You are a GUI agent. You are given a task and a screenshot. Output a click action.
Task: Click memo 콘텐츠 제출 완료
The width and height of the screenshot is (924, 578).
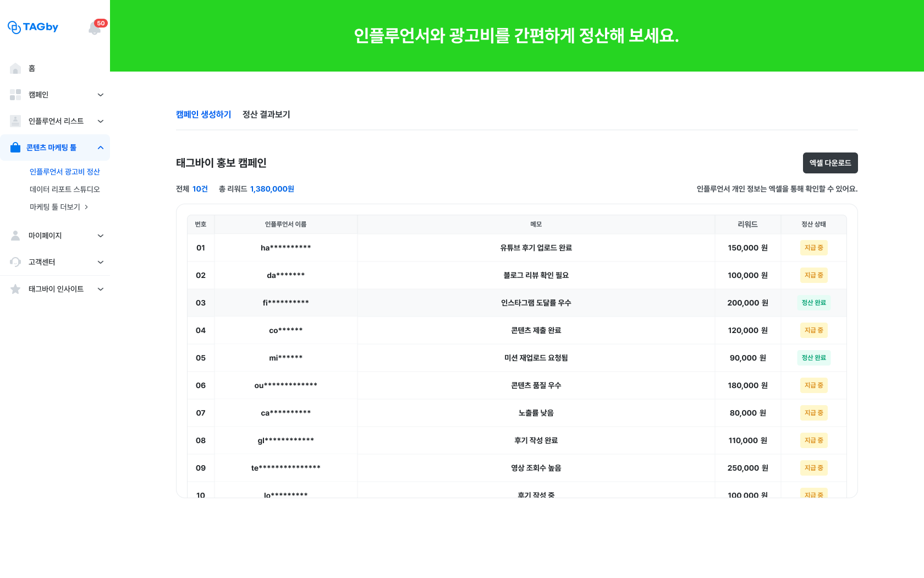click(x=536, y=330)
